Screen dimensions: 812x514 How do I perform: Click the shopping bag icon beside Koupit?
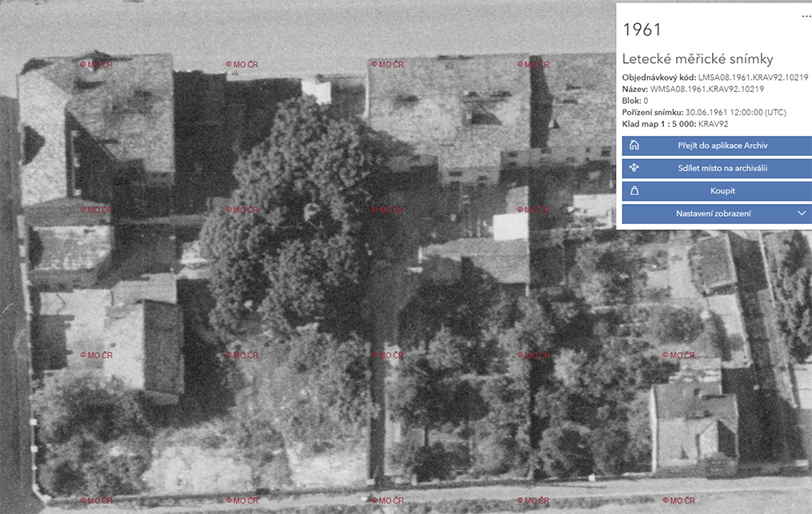click(x=635, y=191)
